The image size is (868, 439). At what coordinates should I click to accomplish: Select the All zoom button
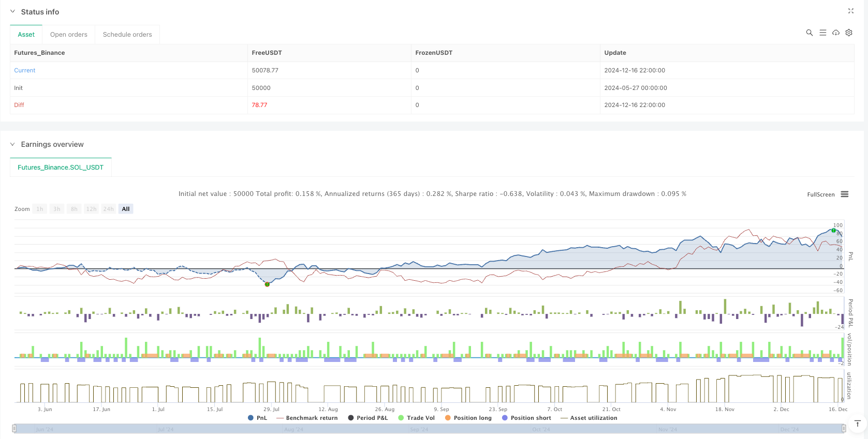[126, 209]
